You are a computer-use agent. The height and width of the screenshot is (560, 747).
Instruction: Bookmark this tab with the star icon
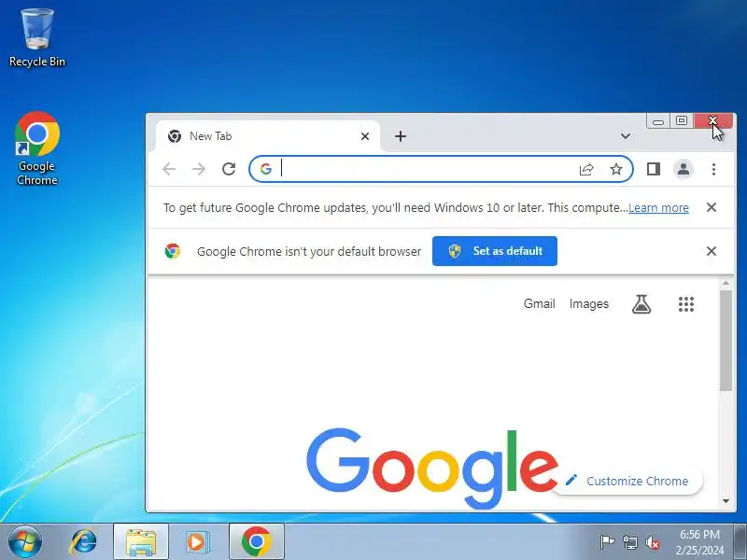point(616,169)
